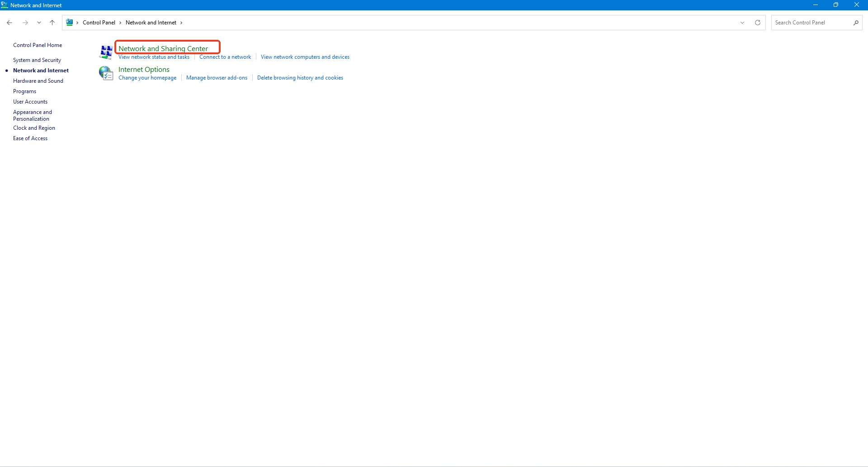Click the forward navigation arrow
The height and width of the screenshot is (467, 868).
coord(25,23)
